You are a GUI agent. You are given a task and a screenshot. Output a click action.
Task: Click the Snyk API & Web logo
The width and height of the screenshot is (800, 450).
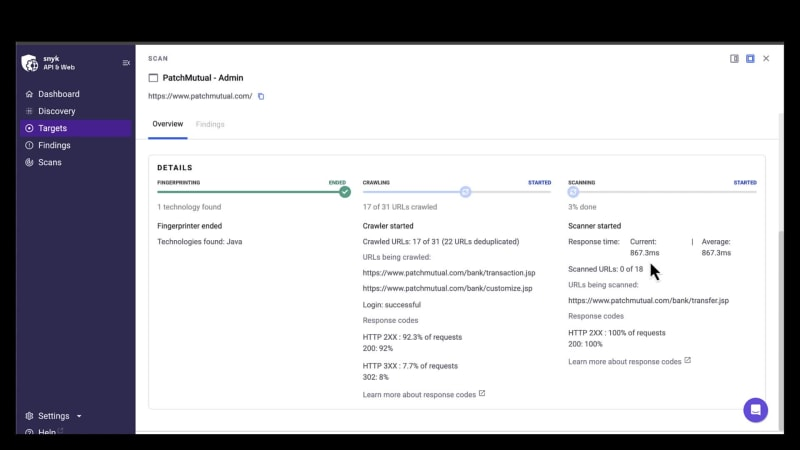click(48, 63)
